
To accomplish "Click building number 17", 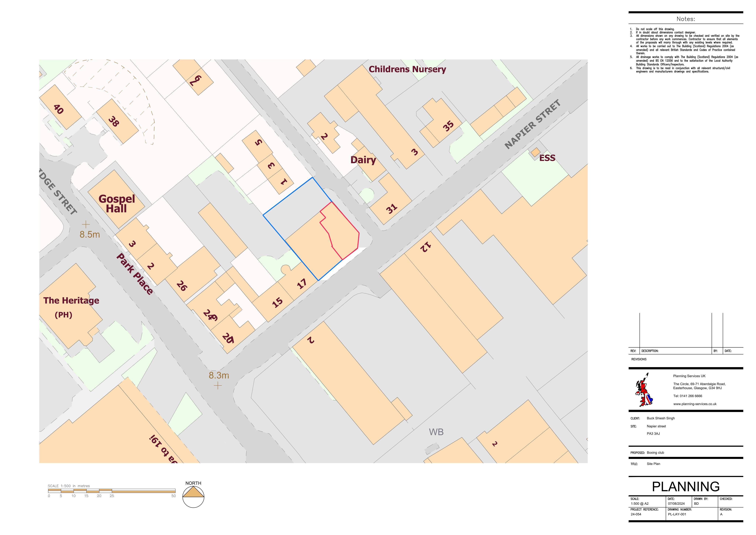I will coord(302,284).
